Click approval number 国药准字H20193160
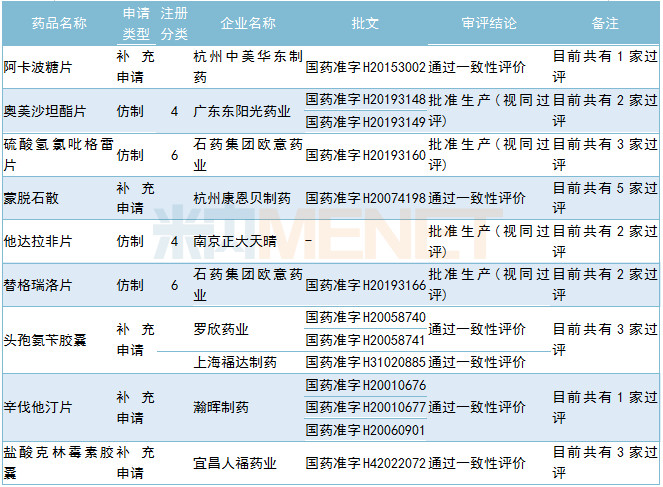 coord(365,155)
